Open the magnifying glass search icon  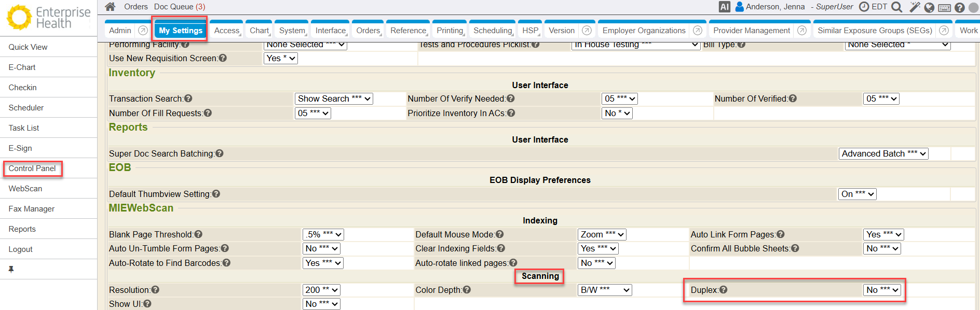[896, 7]
